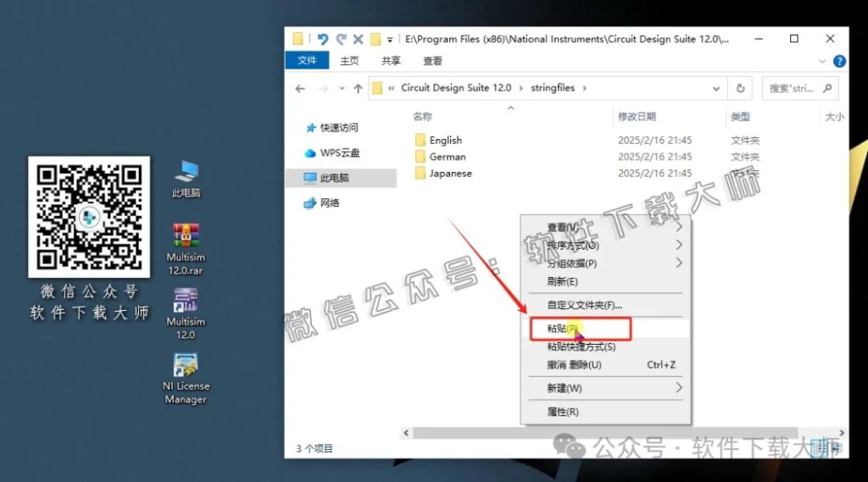Image resolution: width=868 pixels, height=482 pixels.
Task: Open 新建(W) submenu in context menu
Action: 605,389
